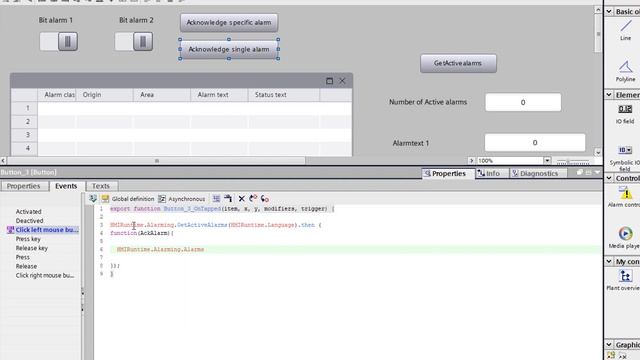Image resolution: width=640 pixels, height=360 pixels.
Task: Select the Press key event
Action: click(x=28, y=239)
